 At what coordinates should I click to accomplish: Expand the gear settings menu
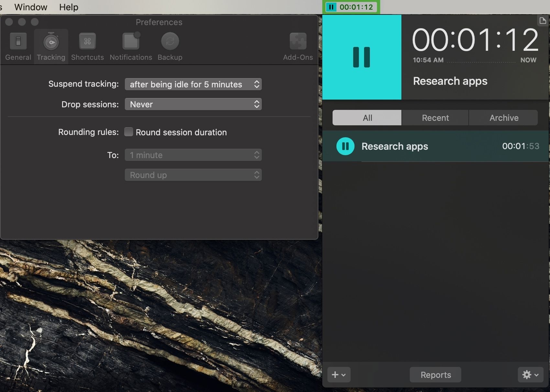pyautogui.click(x=530, y=375)
